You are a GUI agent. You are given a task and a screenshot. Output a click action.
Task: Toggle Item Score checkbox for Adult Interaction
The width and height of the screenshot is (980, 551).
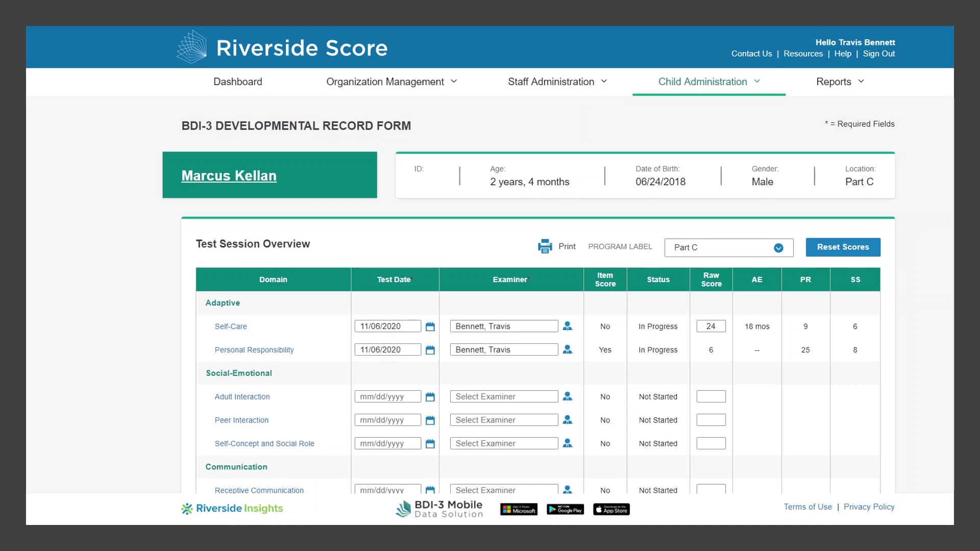pos(604,396)
